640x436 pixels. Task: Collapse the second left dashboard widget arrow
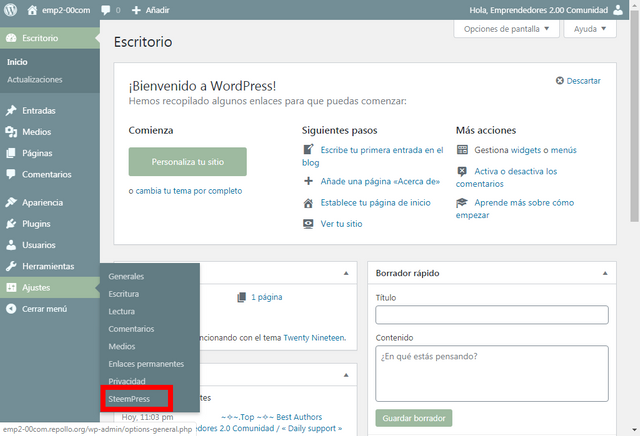[x=346, y=375]
